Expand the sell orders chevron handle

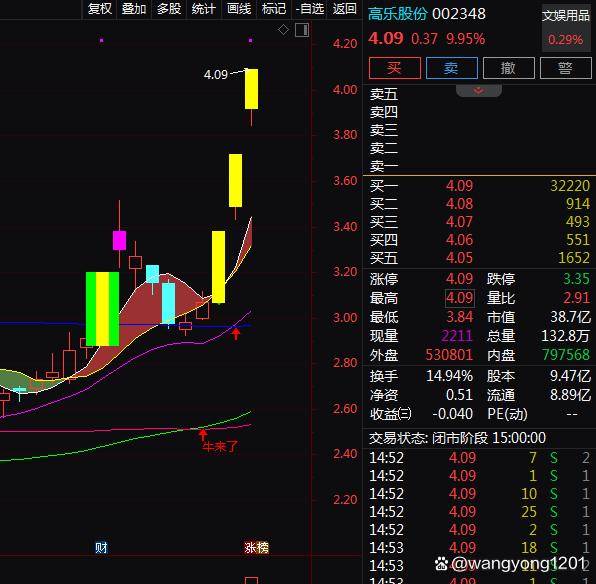pyautogui.click(x=479, y=90)
